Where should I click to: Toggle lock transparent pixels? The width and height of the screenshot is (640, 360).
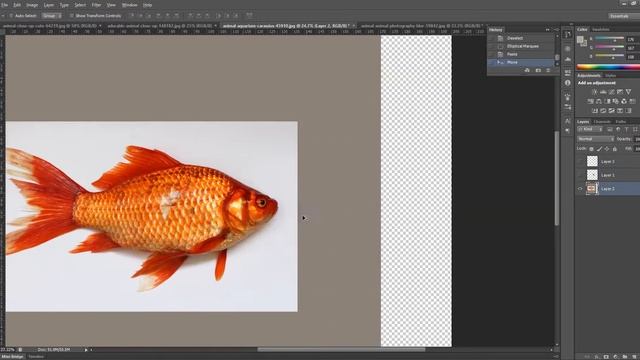591,149
